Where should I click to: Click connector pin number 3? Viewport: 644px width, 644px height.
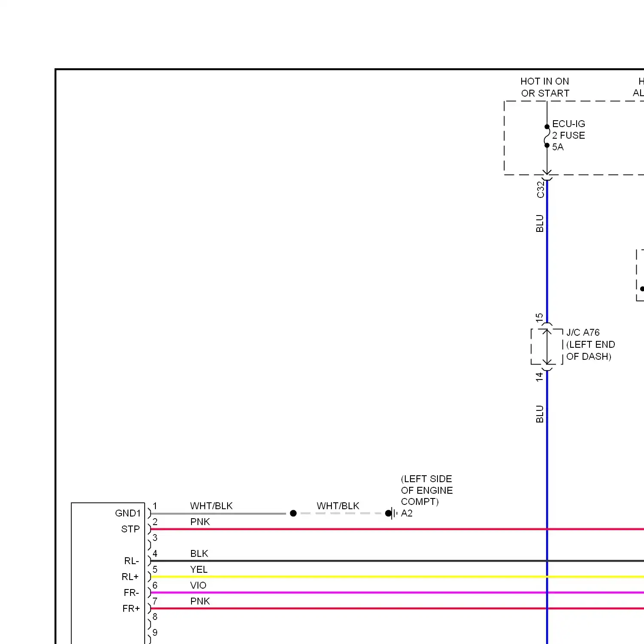click(155, 538)
